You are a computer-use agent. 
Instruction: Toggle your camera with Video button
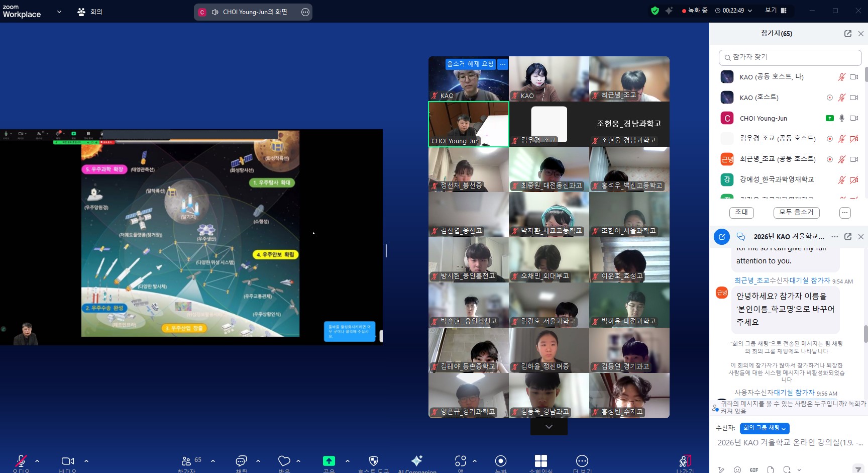[x=67, y=461]
